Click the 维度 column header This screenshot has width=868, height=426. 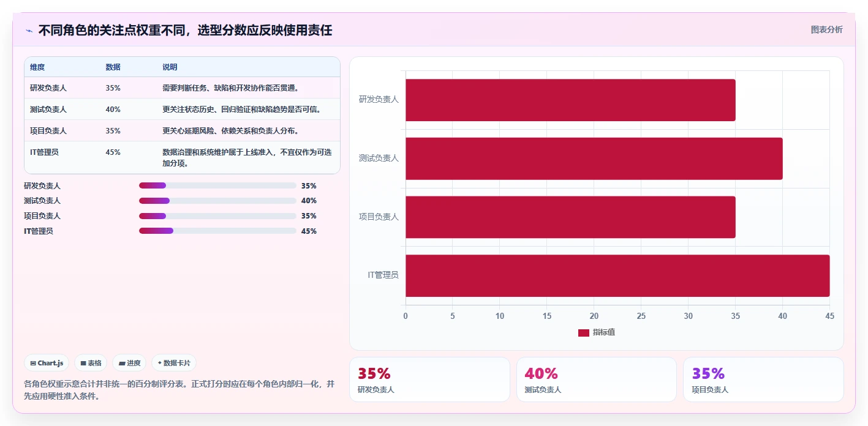click(37, 67)
